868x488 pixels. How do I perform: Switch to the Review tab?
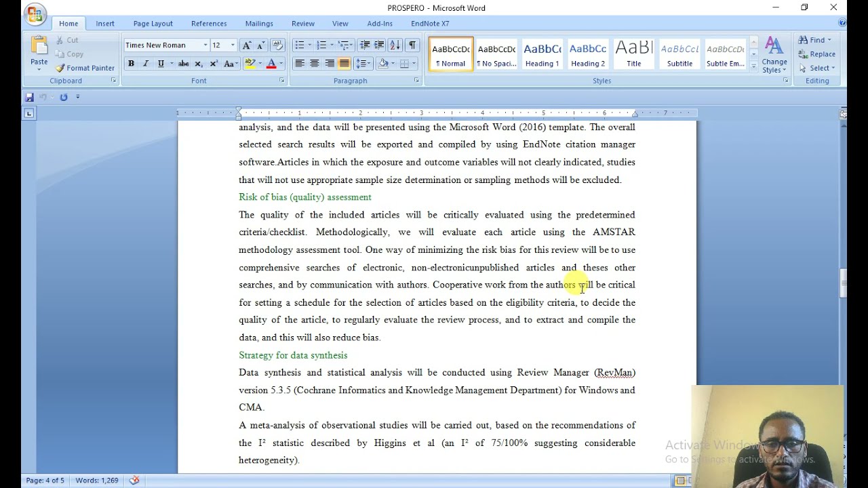point(303,24)
